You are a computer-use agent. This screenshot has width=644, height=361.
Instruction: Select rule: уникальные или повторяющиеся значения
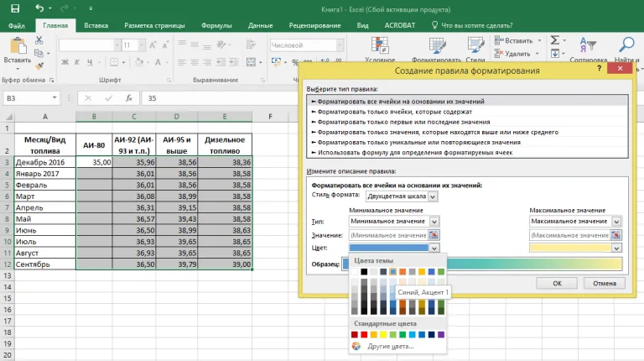coord(467,142)
